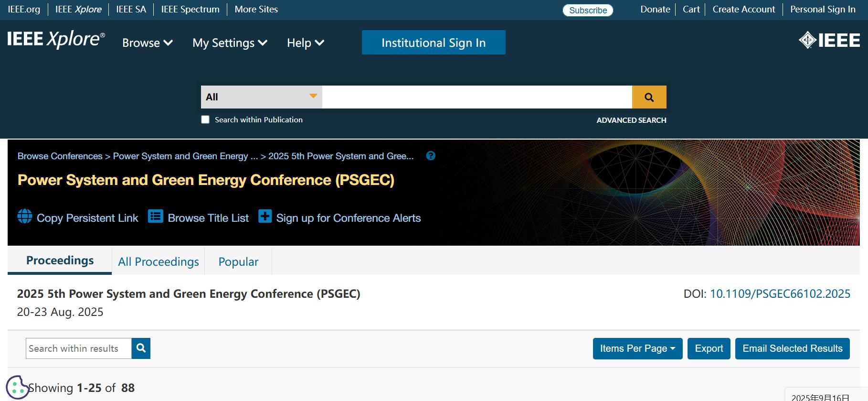Open the conference DOI link
Screen dimensions: 868x401
pyautogui.click(x=780, y=293)
